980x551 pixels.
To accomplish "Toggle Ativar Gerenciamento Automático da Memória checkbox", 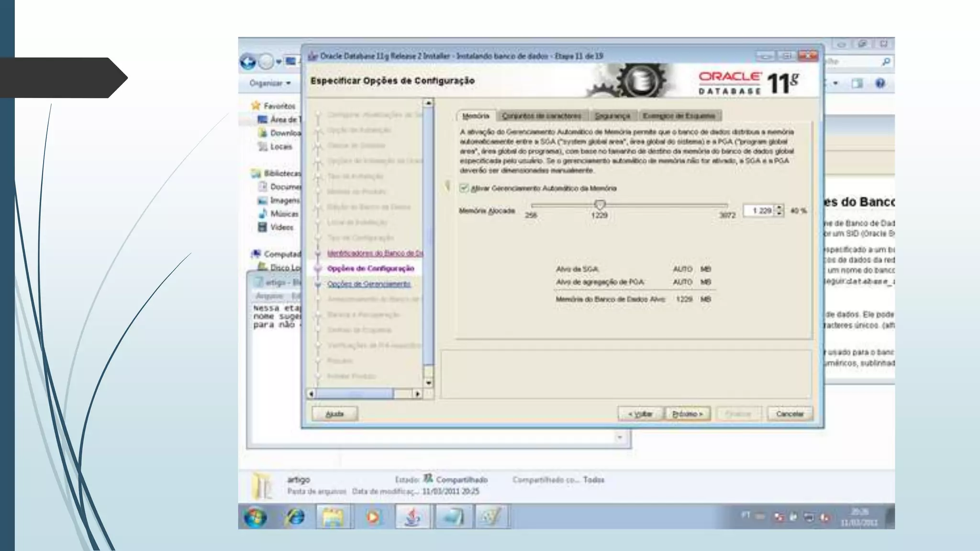I will [x=463, y=188].
